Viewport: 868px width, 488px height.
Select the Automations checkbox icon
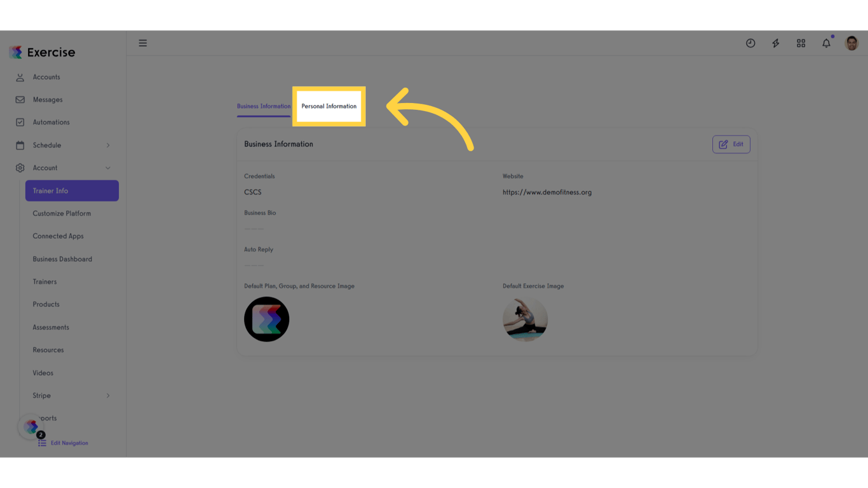point(21,122)
